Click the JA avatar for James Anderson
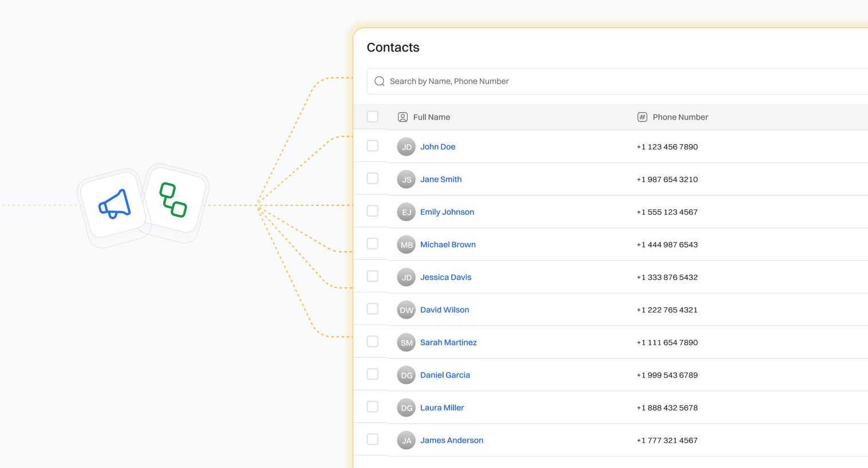This screenshot has height=468, width=868. coord(406,441)
